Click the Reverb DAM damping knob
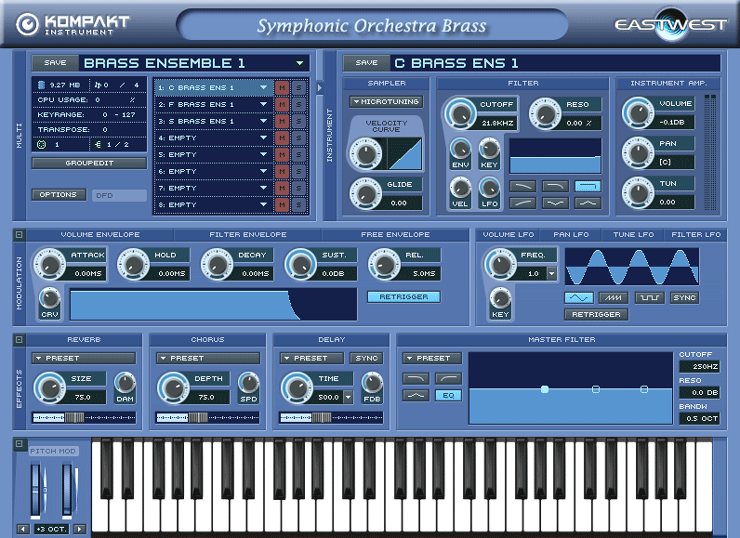Image resolution: width=740 pixels, height=538 pixels. 125,383
